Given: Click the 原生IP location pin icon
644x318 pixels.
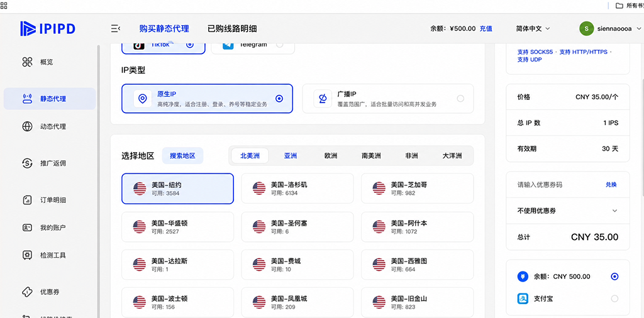Looking at the screenshot, I should 143,99.
